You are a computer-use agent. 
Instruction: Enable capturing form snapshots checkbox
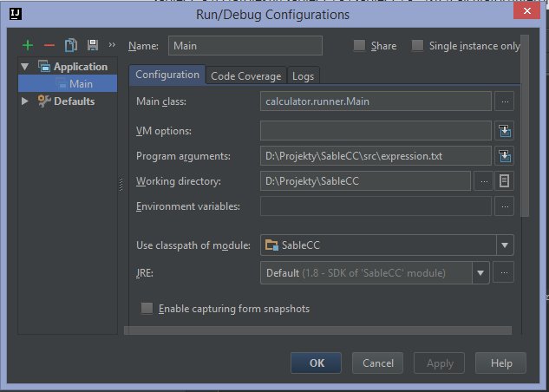click(147, 309)
